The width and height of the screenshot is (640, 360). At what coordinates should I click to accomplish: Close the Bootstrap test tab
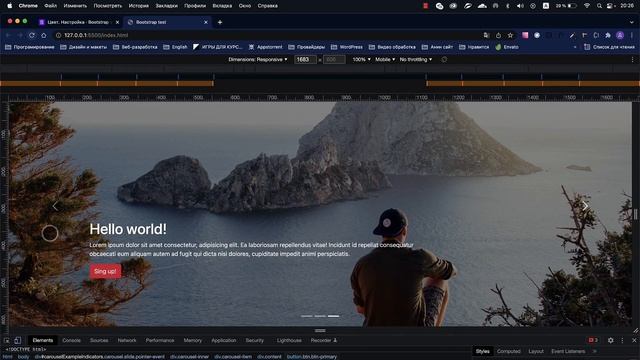tap(206, 22)
